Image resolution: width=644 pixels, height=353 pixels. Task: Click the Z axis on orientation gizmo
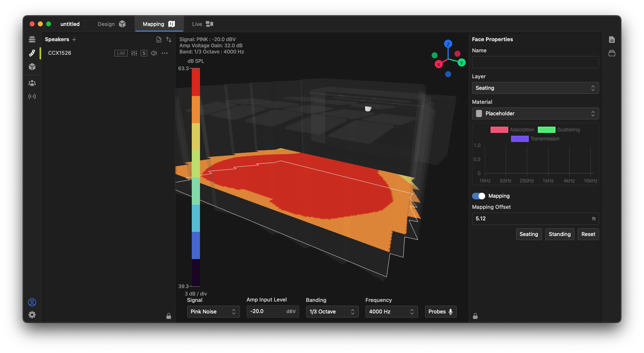(x=448, y=44)
